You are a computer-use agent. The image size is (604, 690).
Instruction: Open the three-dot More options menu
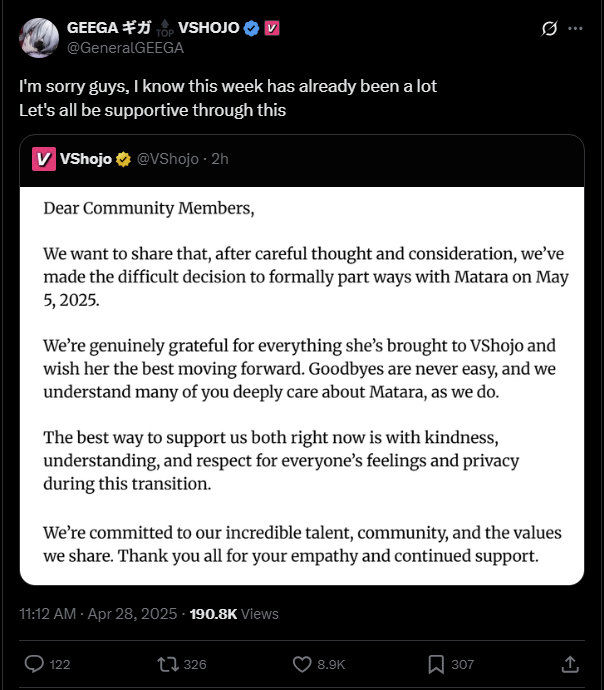click(x=575, y=29)
